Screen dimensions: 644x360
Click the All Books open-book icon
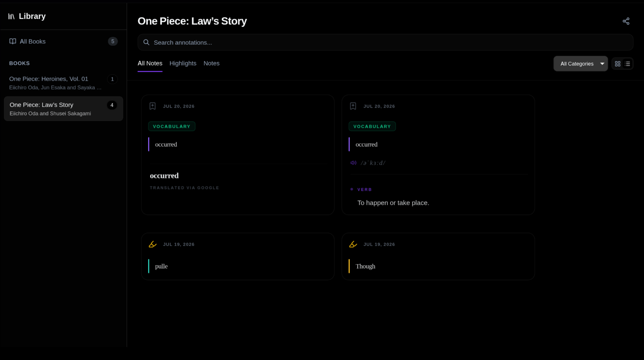click(x=13, y=42)
